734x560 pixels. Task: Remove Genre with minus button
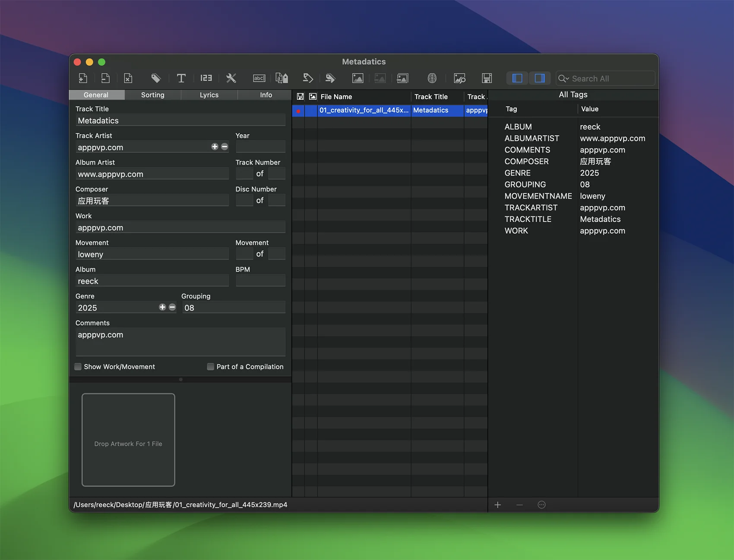click(172, 307)
